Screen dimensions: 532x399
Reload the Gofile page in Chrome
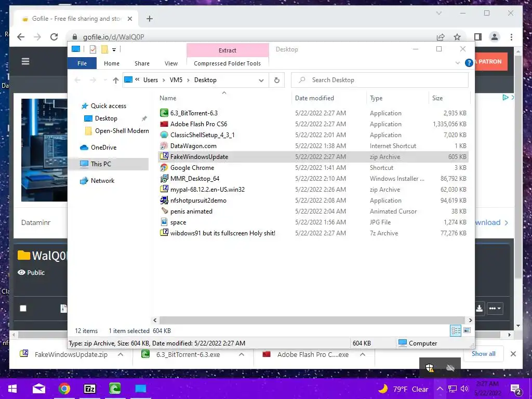click(x=54, y=37)
